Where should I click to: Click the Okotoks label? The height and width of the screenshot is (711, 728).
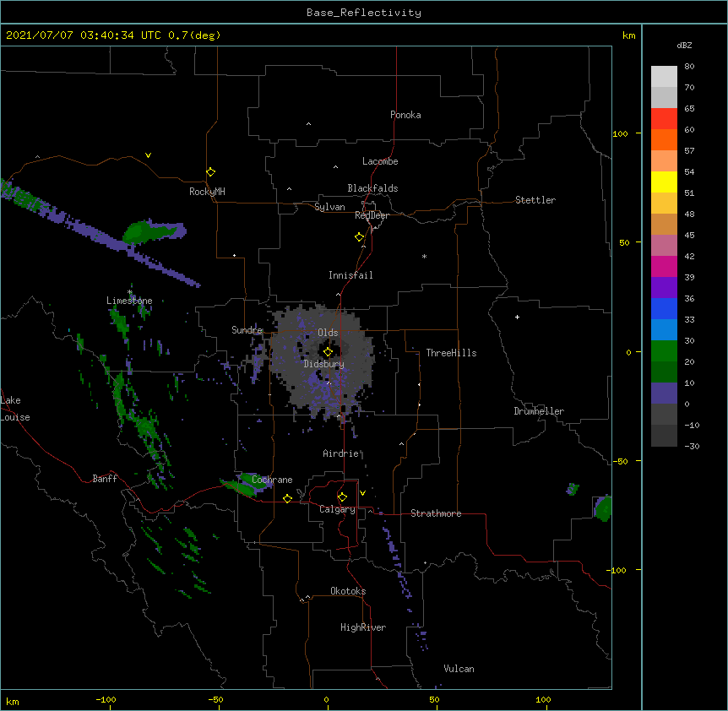click(x=348, y=591)
